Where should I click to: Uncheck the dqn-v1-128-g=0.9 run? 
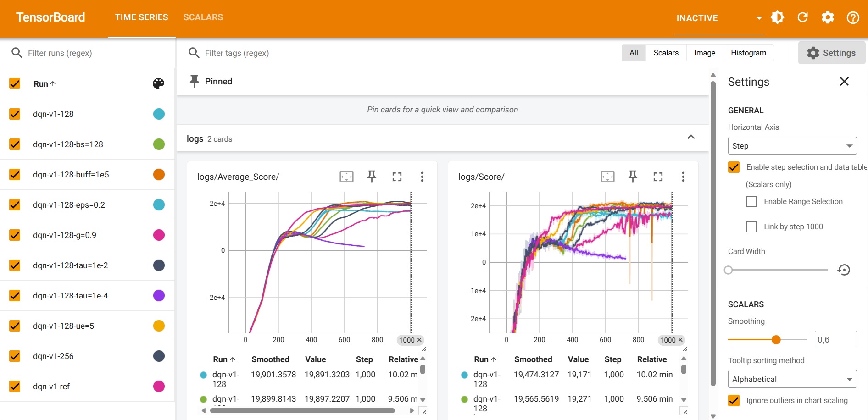[15, 235]
